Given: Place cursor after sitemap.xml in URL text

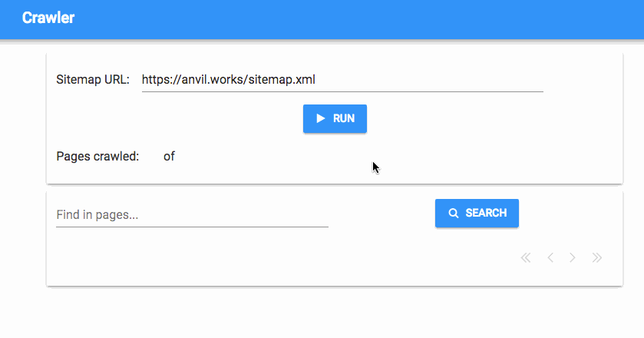Looking at the screenshot, I should point(315,79).
